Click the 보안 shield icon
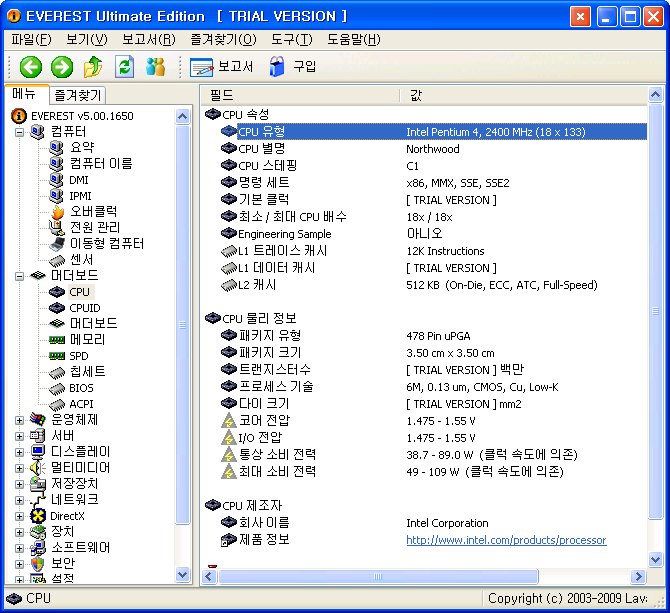Image resolution: width=670 pixels, height=613 pixels. (x=38, y=564)
